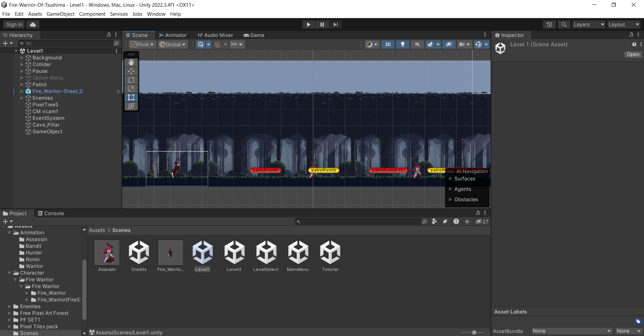Select the Bandit folder in Project tree
Image resolution: width=644 pixels, height=336 pixels.
[x=34, y=246]
